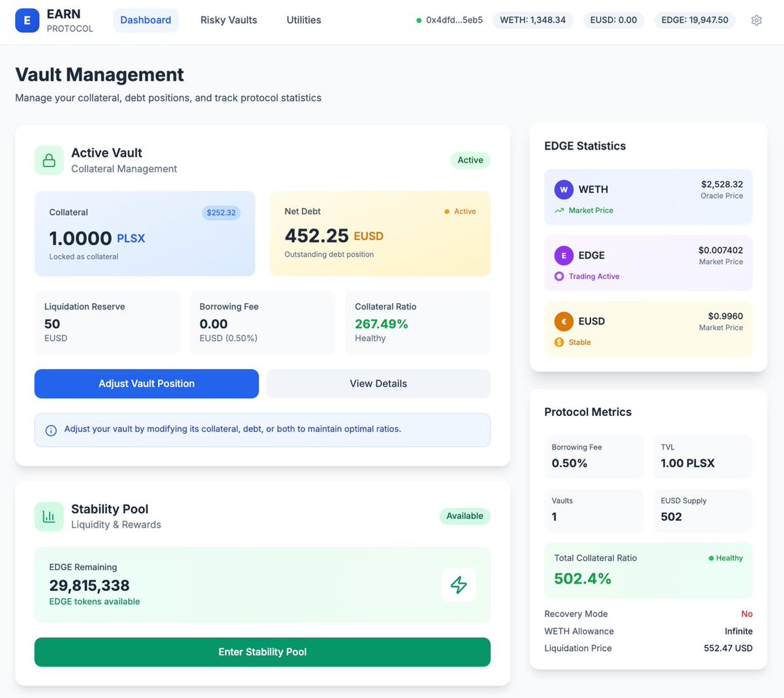
Task: Click the EDGE token icon in EDGE Statistics
Action: (564, 255)
